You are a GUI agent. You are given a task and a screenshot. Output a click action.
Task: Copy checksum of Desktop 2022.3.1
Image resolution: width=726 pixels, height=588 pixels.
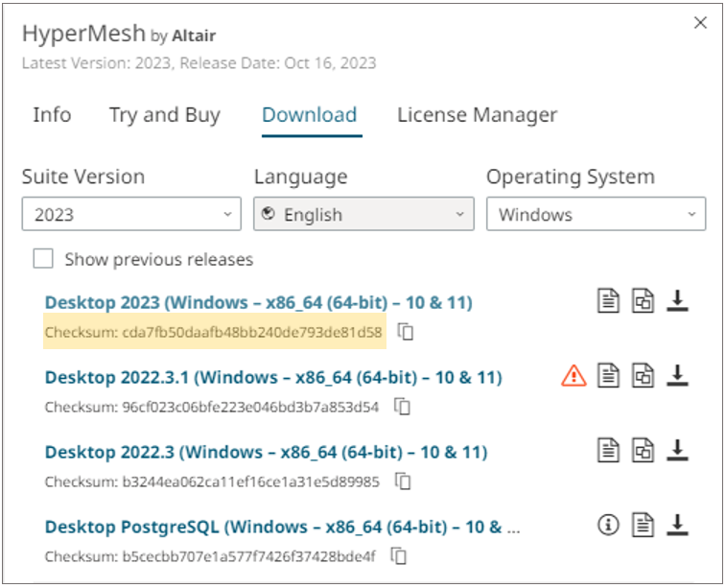403,407
